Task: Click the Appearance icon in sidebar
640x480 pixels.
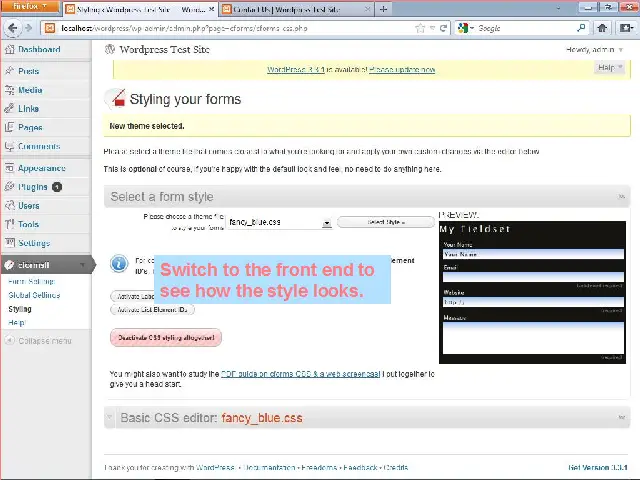Action: [9, 168]
